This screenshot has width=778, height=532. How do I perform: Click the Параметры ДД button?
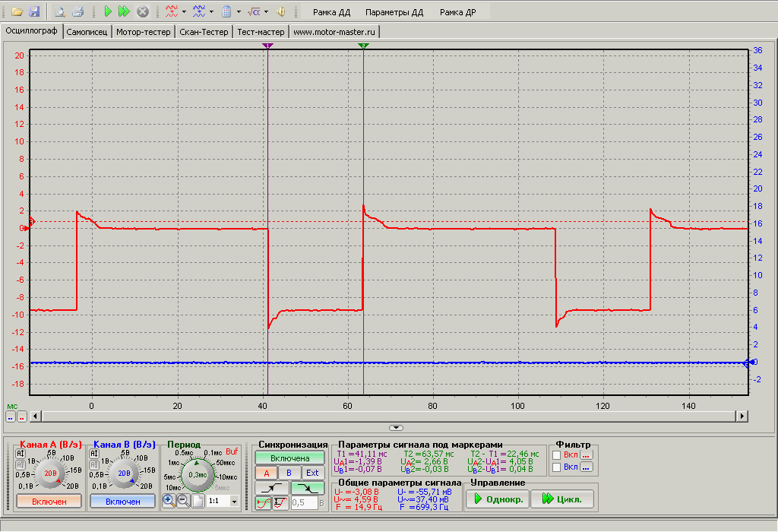[394, 13]
